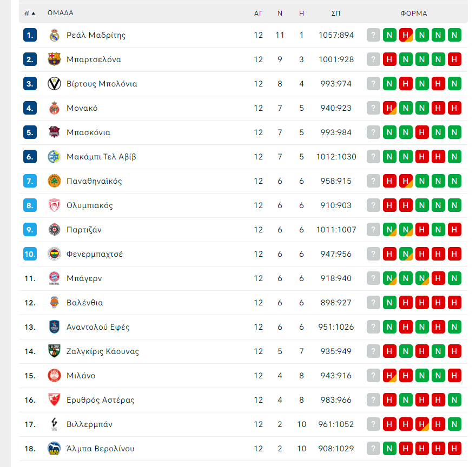Click the Zalgiris Kaunas green crest
Image resolution: width=476 pixels, height=467 pixels.
(x=54, y=351)
